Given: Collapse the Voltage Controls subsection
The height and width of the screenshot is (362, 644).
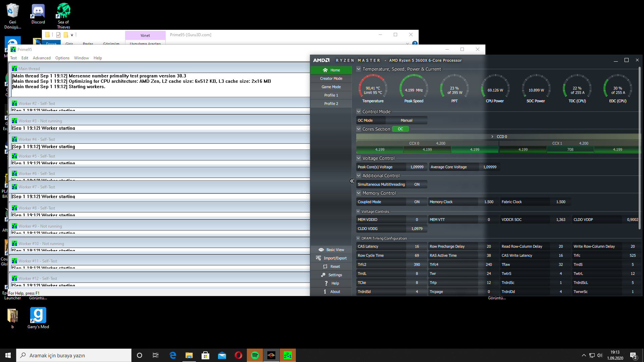Looking at the screenshot, I should [x=358, y=212].
